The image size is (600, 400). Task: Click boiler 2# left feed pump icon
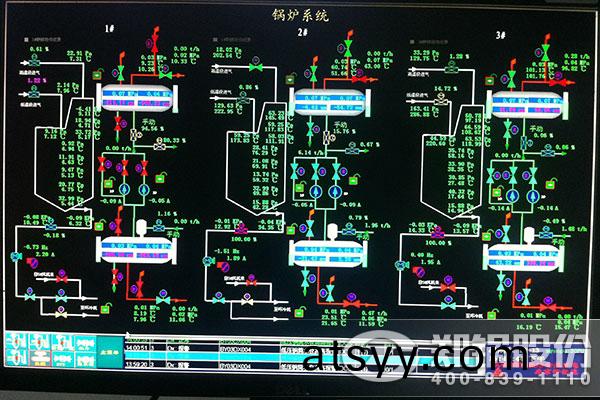(x=316, y=191)
